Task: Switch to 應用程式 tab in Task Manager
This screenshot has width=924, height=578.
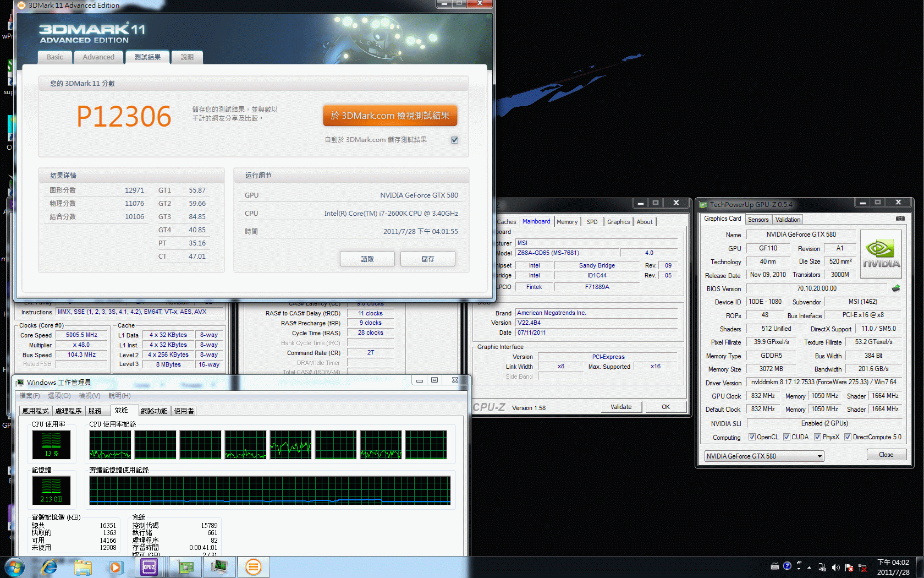Action: [35, 411]
